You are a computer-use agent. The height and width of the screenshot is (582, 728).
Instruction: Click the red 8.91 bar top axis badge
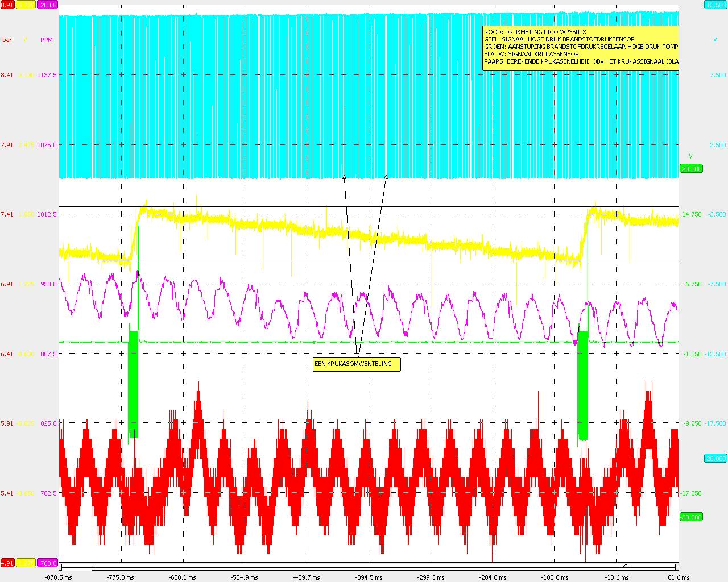click(7, 5)
